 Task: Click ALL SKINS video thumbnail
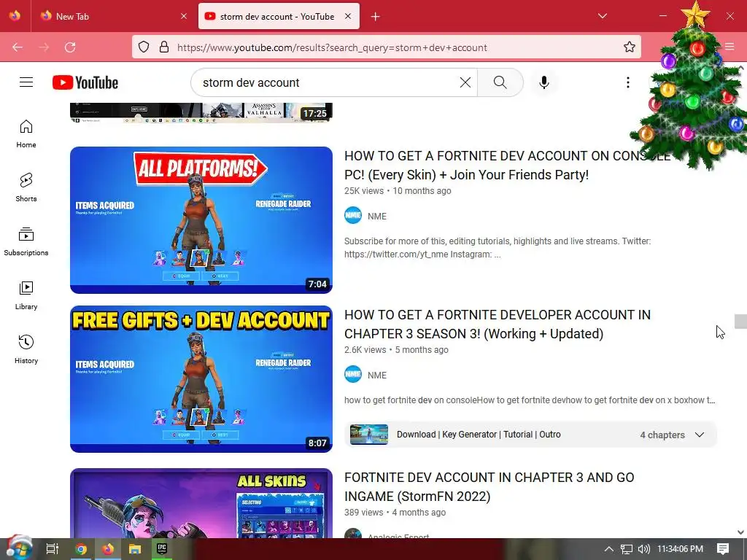(201, 503)
